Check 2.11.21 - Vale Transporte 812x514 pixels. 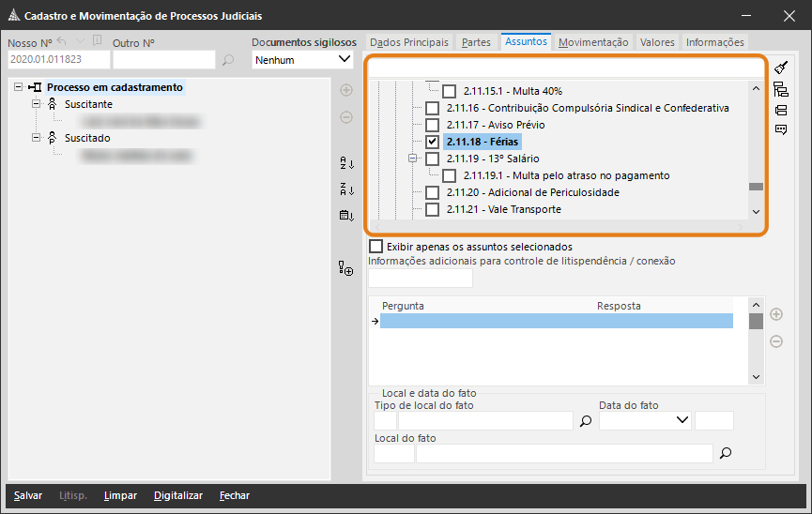click(432, 209)
